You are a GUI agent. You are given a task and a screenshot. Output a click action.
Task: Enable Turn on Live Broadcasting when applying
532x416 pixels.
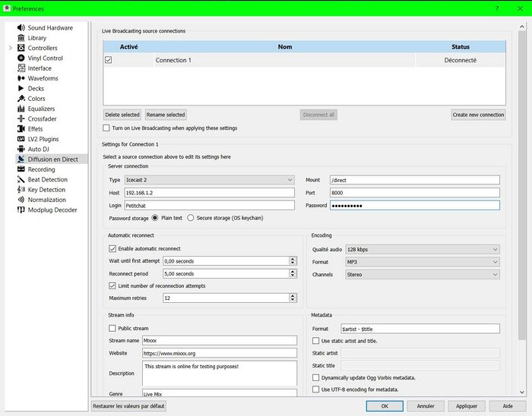(106, 128)
